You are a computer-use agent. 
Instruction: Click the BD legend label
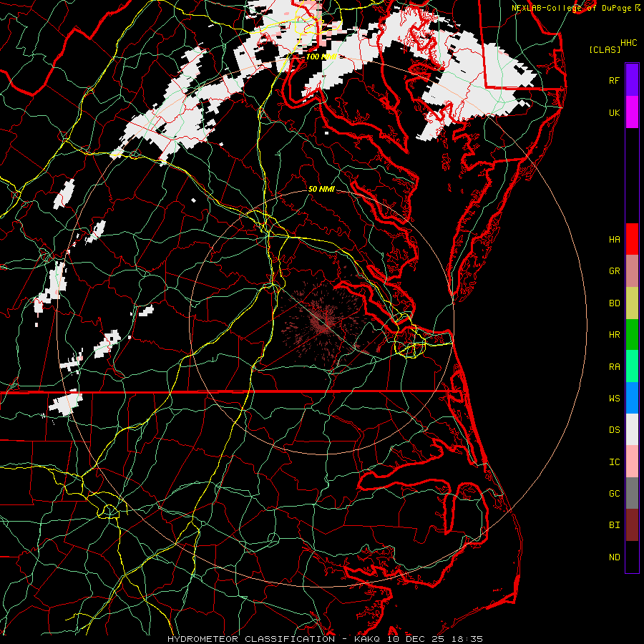point(615,303)
